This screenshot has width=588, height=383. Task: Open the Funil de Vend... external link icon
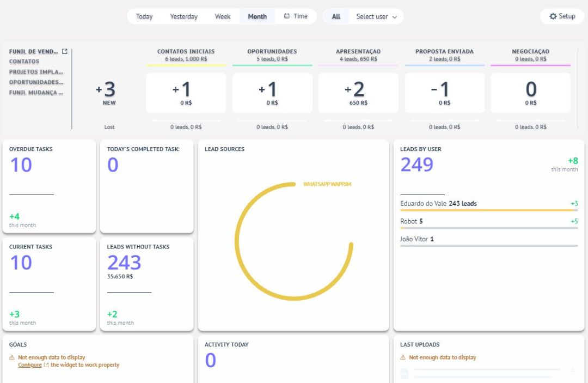64,51
